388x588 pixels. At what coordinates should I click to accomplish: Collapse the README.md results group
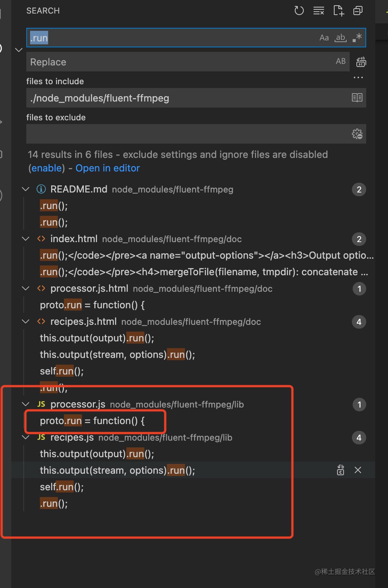(x=26, y=189)
